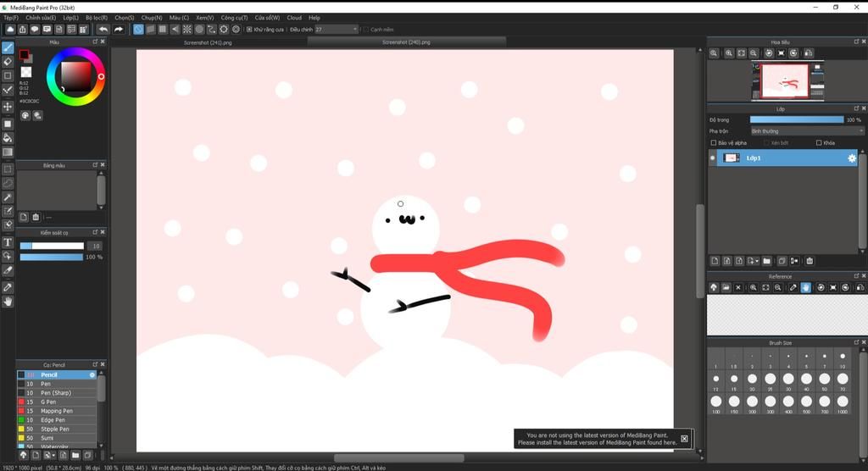Enable the Bảo vệ alpha checkbox
Screen dimensions: 868x471
(714, 143)
